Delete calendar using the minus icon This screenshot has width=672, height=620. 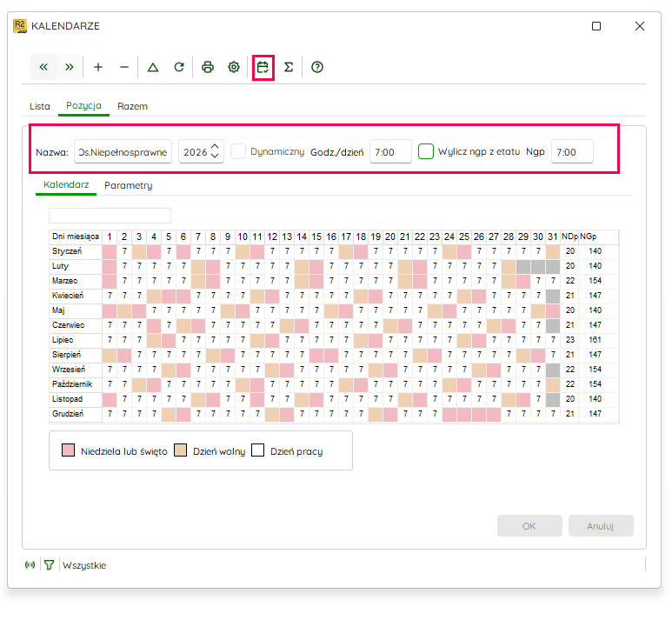click(x=124, y=67)
